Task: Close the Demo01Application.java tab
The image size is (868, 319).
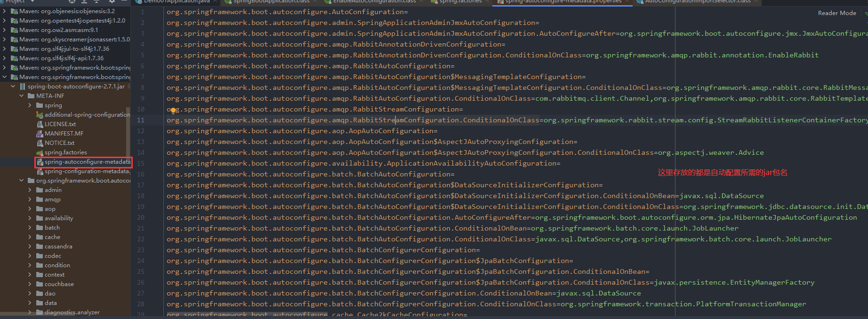Action: 216,1
